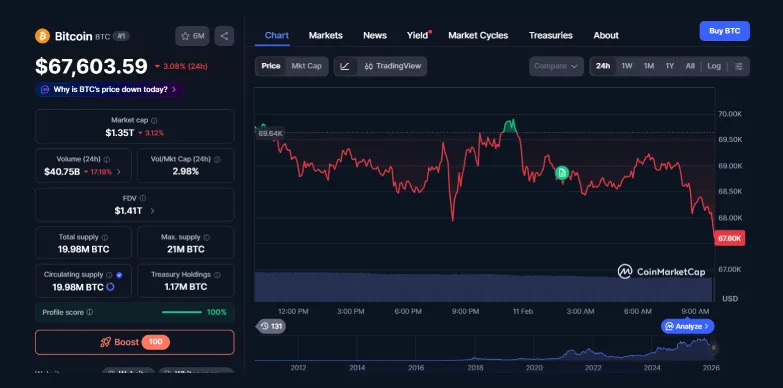Open the history 131 events button
The width and height of the screenshot is (783, 388).
(x=270, y=327)
